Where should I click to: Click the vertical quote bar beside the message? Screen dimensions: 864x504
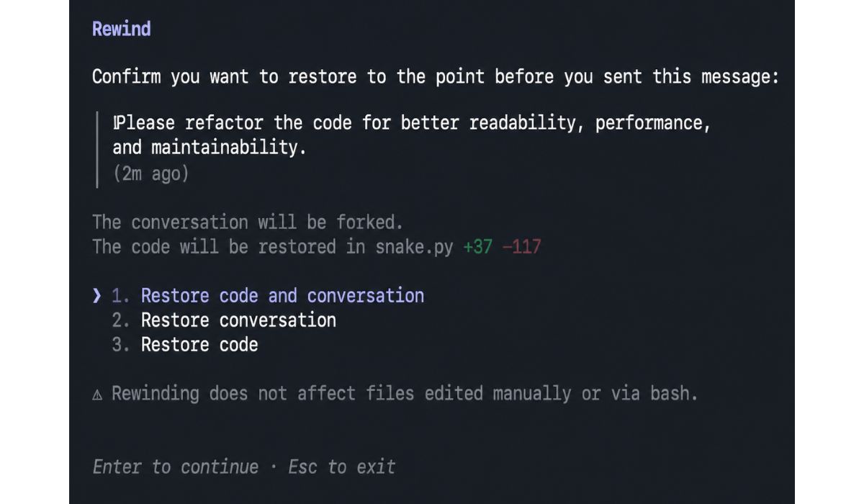click(99, 147)
